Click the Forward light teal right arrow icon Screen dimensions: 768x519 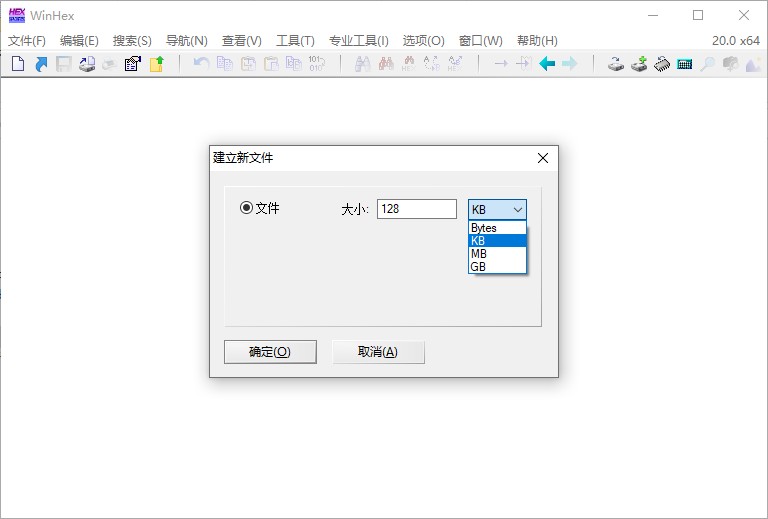point(570,64)
